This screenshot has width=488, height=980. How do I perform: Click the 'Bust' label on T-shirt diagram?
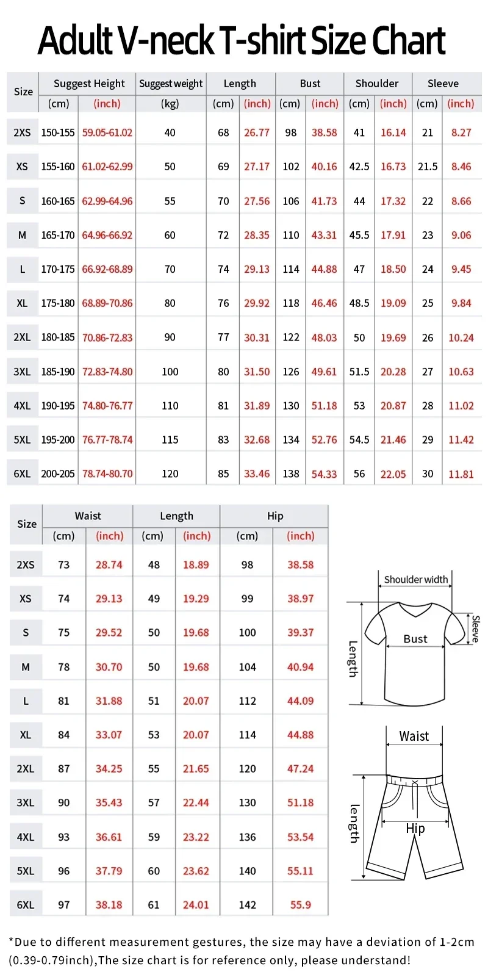point(415,639)
